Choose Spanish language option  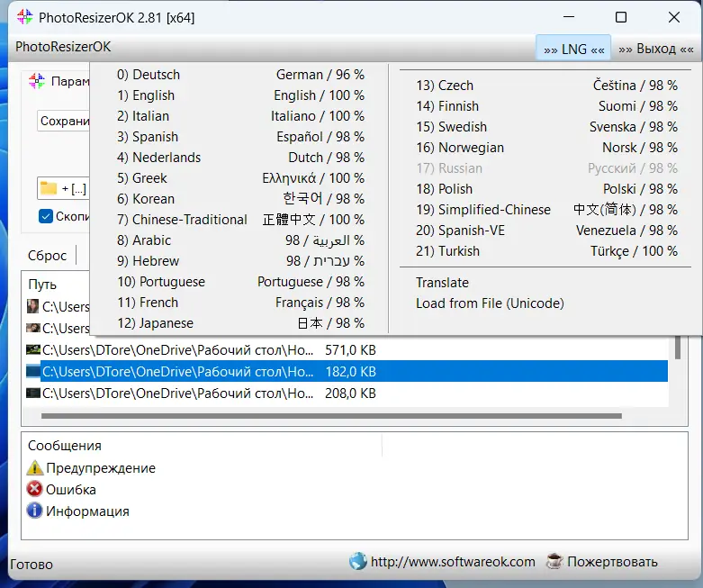240,136
